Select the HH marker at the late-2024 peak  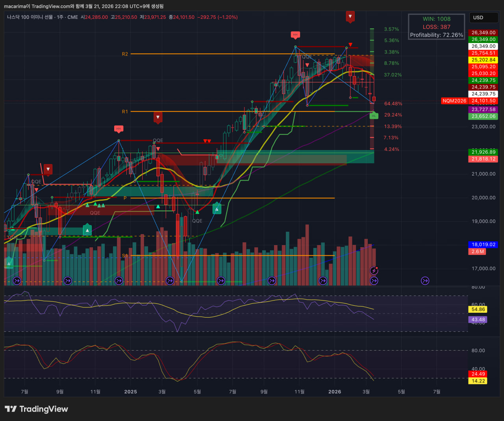point(119,129)
